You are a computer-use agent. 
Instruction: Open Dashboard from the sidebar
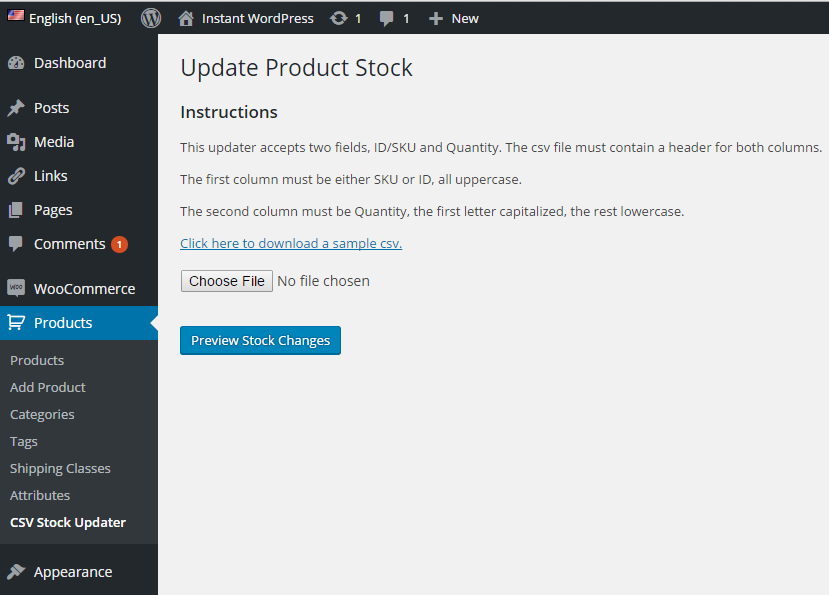click(x=69, y=63)
